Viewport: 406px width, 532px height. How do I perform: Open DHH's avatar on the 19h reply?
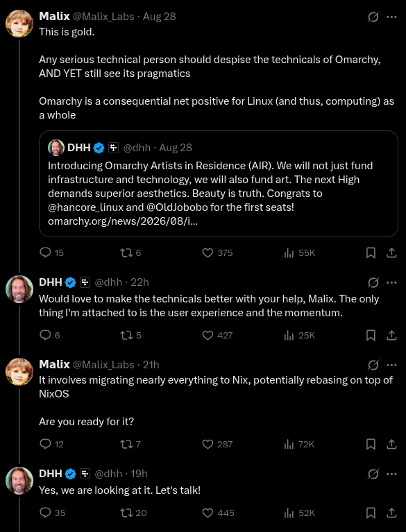[19, 481]
